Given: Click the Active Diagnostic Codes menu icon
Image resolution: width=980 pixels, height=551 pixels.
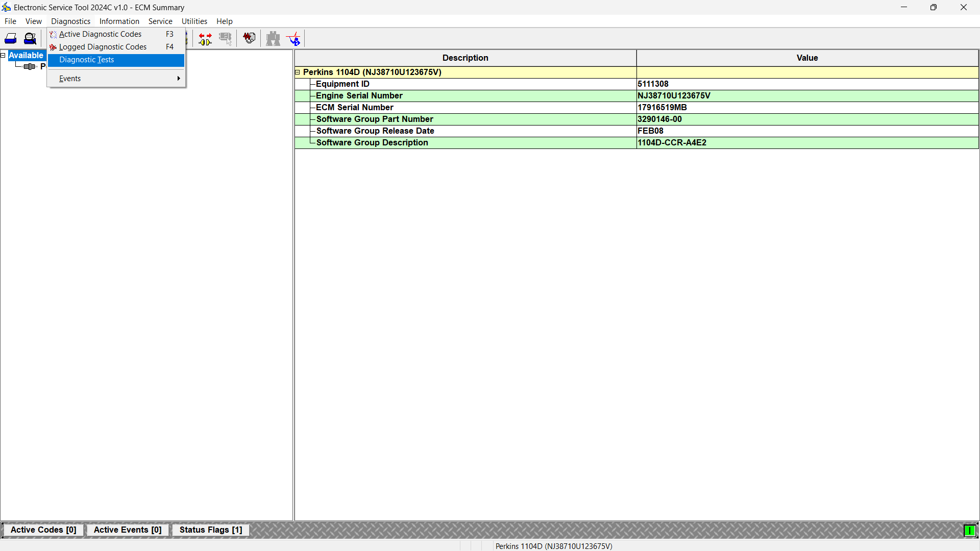Looking at the screenshot, I should pyautogui.click(x=53, y=35).
